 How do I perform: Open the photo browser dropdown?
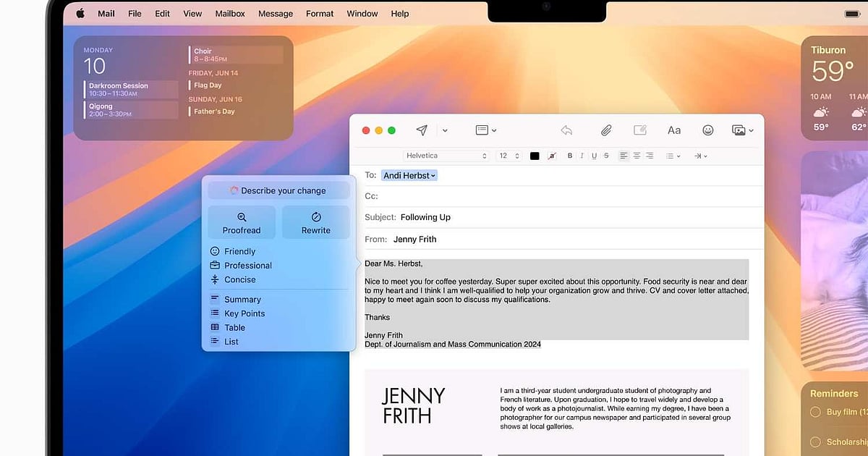point(743,130)
